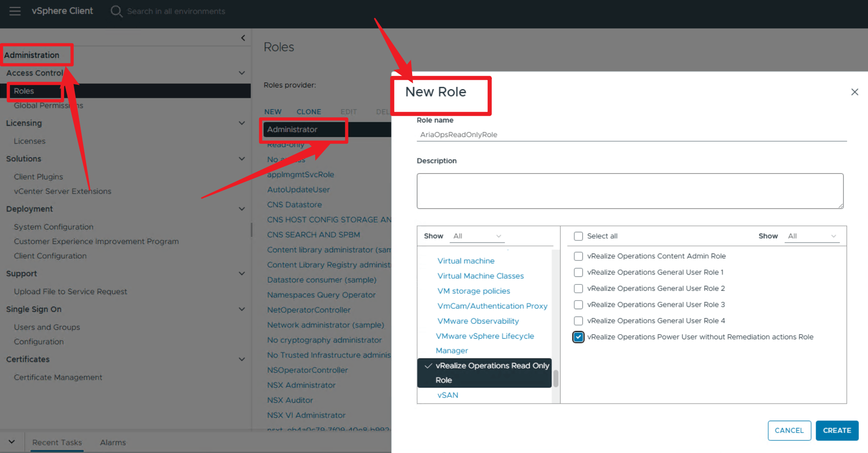Open Customer Experience Improvement Program
This screenshot has width=868, height=453.
pos(96,241)
